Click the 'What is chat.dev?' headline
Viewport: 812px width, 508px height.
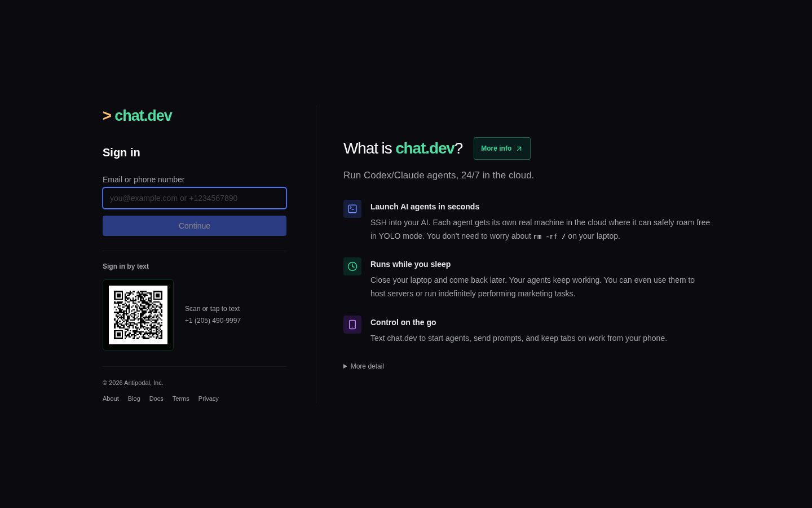[403, 148]
